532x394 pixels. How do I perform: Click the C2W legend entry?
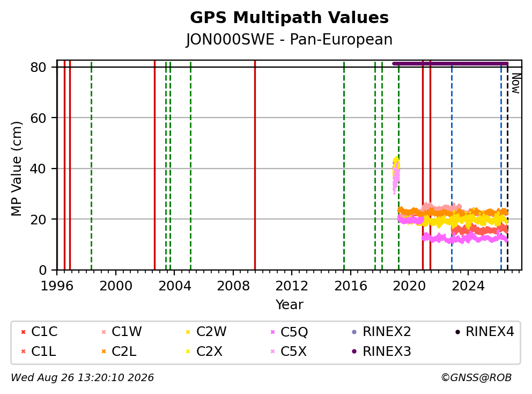tap(206, 332)
